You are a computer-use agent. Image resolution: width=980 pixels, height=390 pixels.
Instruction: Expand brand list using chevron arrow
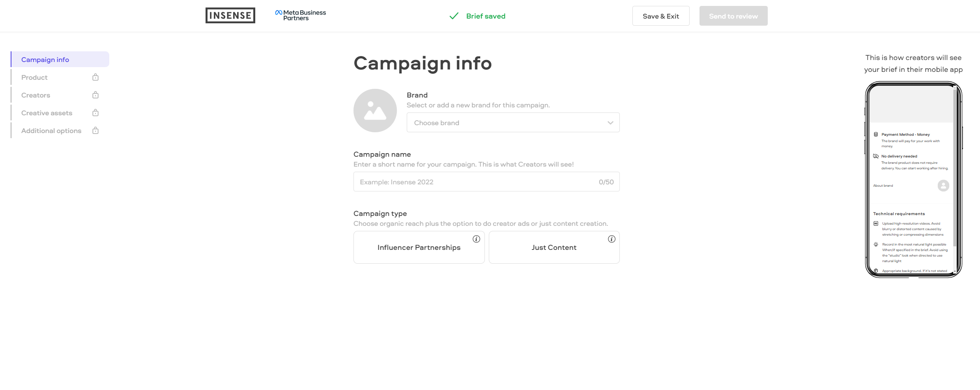tap(610, 123)
